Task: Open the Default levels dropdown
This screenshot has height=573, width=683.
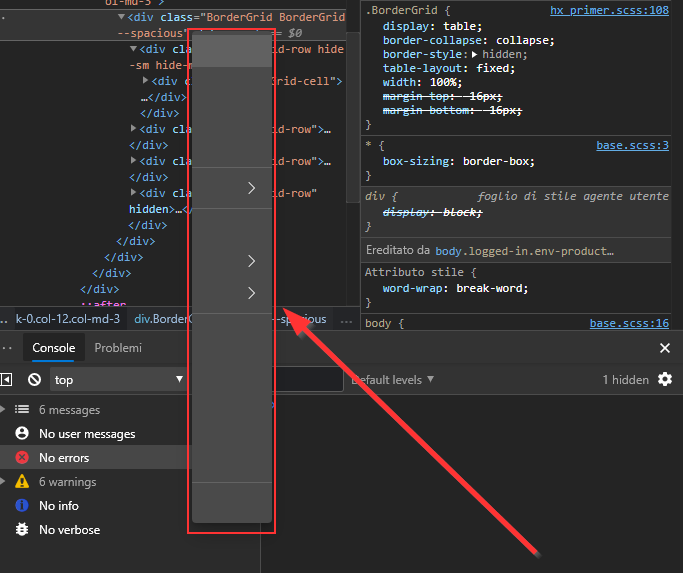Action: click(x=392, y=380)
